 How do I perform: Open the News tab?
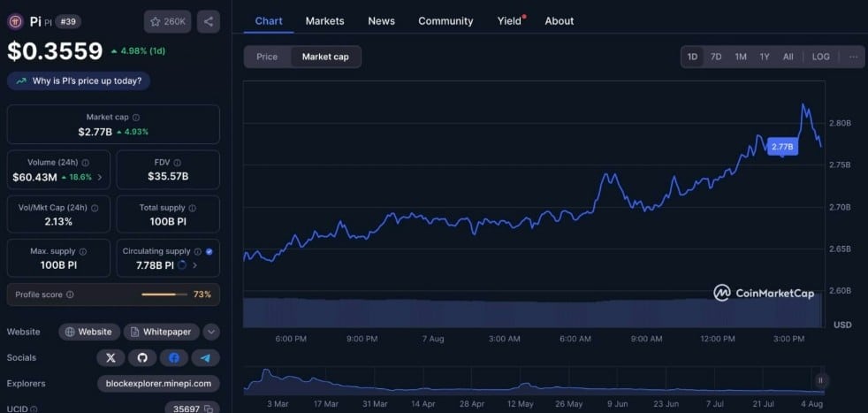coord(382,21)
